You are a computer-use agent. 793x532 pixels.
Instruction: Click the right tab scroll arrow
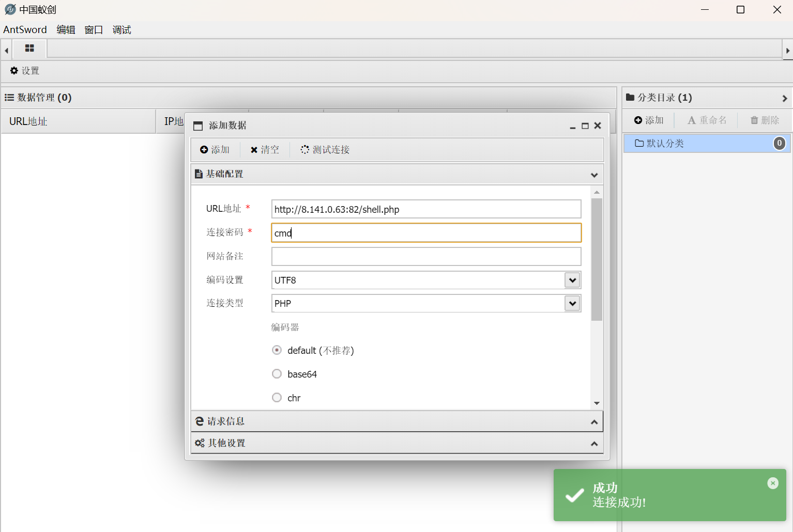pyautogui.click(x=788, y=51)
